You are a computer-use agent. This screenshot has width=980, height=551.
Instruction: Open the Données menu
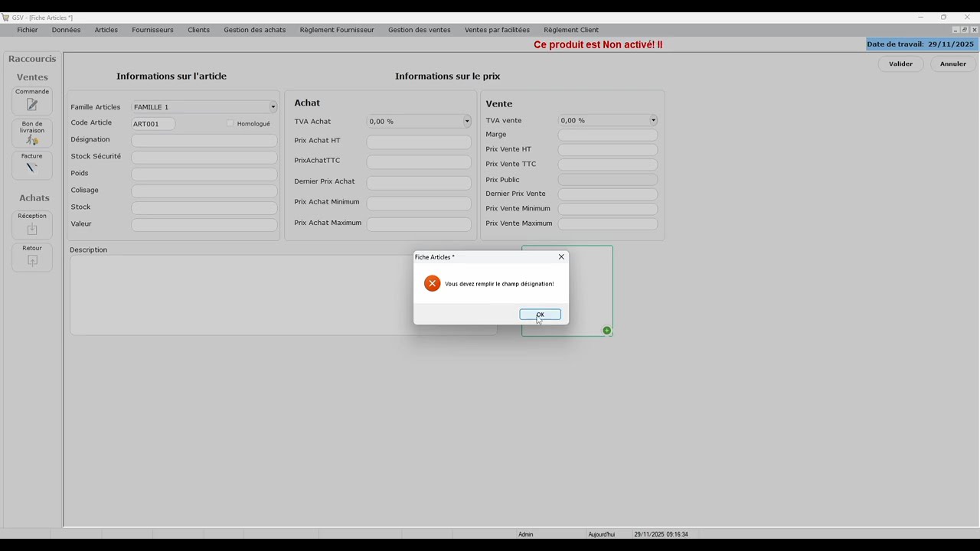[67, 30]
